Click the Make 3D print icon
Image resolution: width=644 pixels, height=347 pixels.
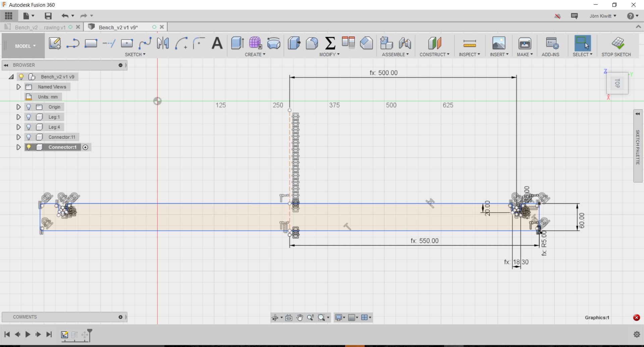(525, 43)
